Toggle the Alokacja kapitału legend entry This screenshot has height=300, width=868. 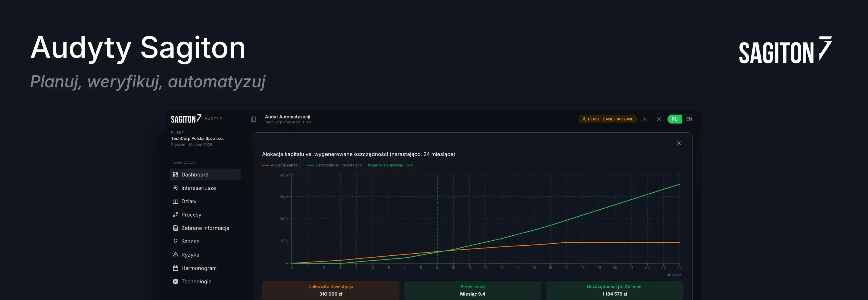281,165
